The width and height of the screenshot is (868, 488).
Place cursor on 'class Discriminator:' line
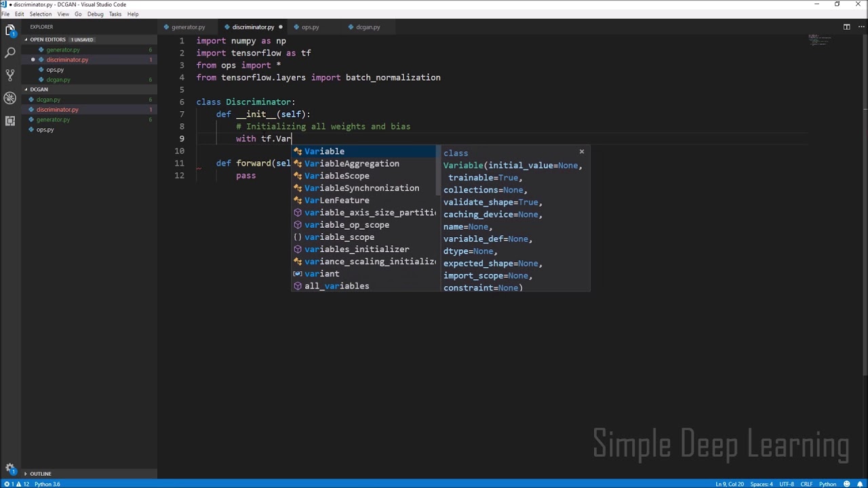point(246,102)
